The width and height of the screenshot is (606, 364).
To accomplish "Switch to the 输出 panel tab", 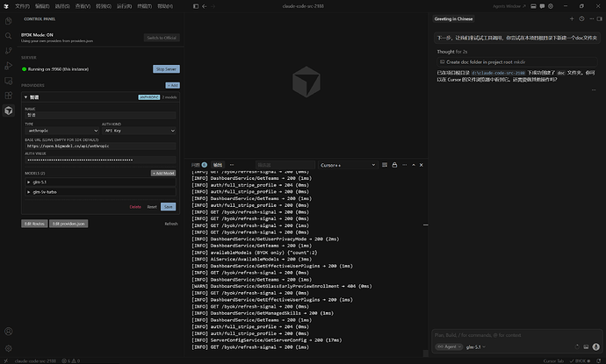I will pyautogui.click(x=218, y=165).
